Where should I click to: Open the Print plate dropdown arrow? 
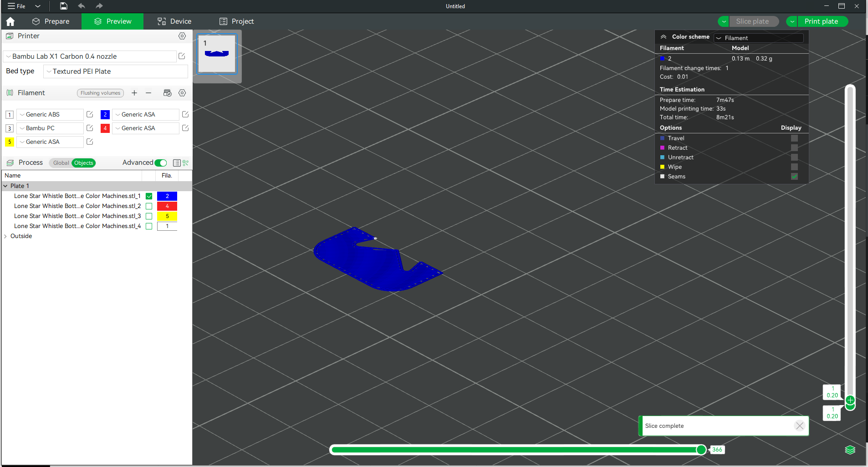click(792, 21)
